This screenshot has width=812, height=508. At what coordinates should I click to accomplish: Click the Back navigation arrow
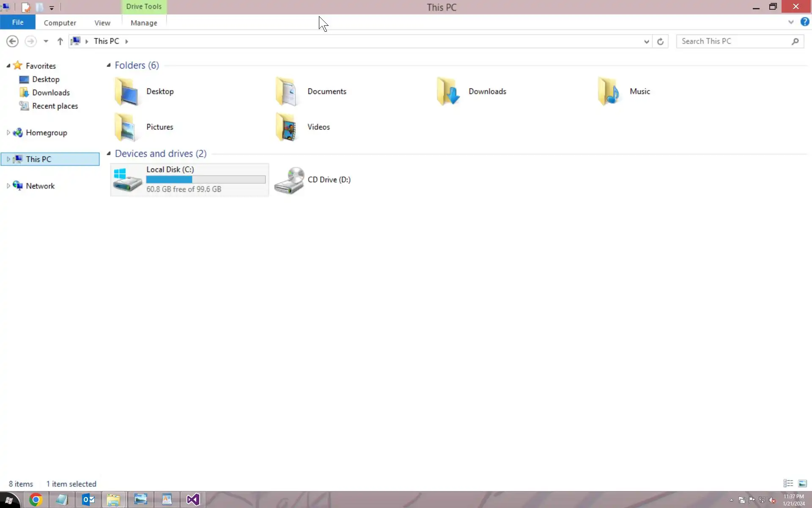(12, 41)
